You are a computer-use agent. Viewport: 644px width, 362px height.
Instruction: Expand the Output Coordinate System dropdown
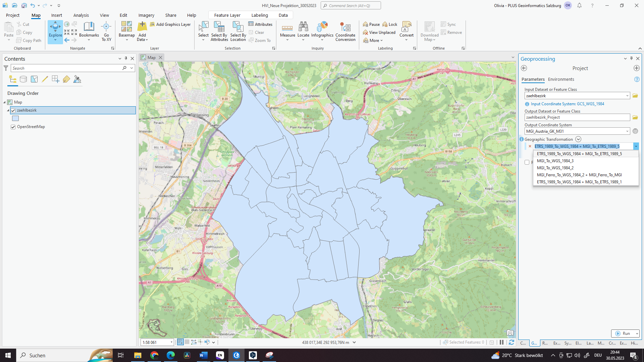628,131
